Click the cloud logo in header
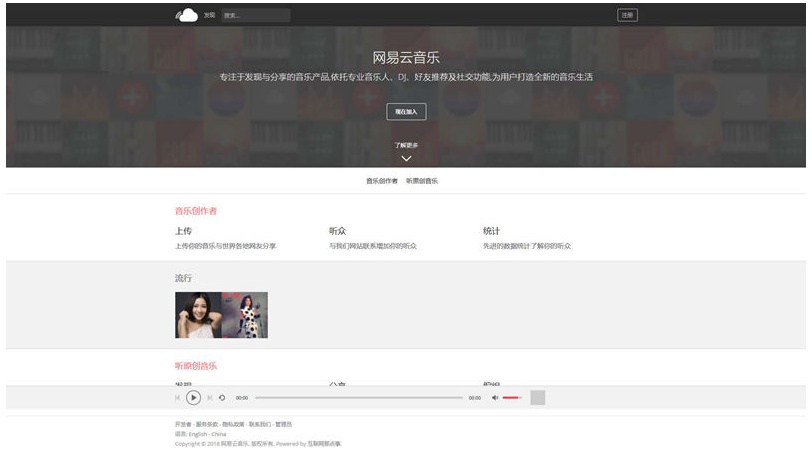Viewport: 812px width, 451px height. click(186, 15)
